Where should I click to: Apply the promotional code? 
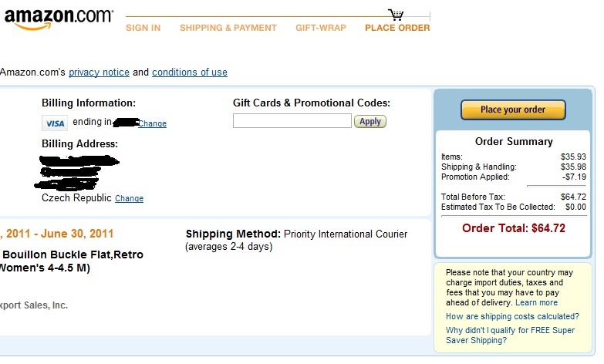370,121
